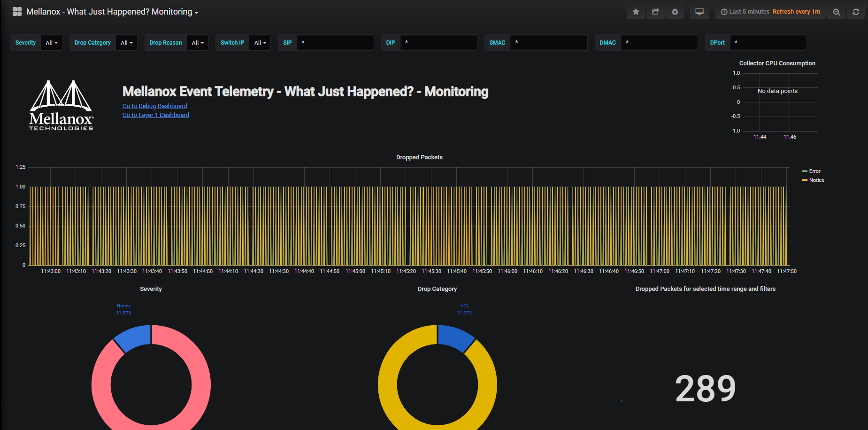Expand the Severity All dropdown
The width and height of the screenshot is (868, 430).
pos(52,43)
